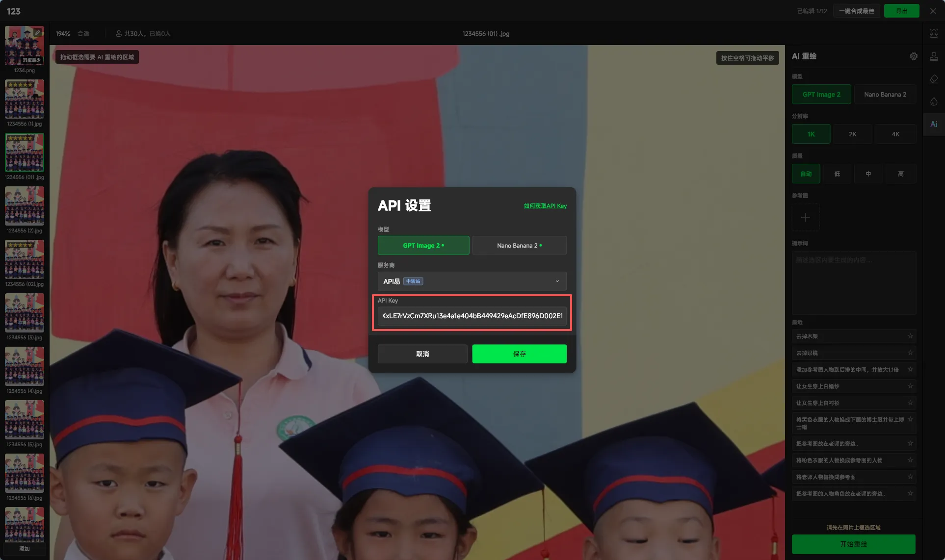Select thumbnail 1234556 (5).jpg
The height and width of the screenshot is (560, 945).
[x=25, y=420]
